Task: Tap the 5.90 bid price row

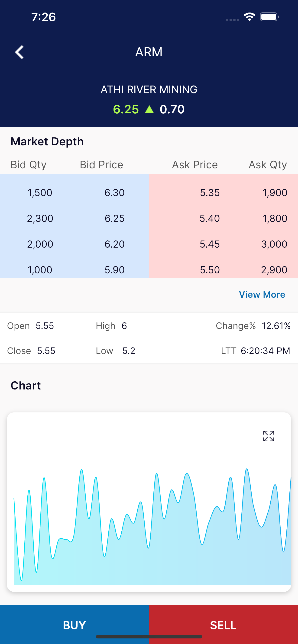Action: coord(114,270)
